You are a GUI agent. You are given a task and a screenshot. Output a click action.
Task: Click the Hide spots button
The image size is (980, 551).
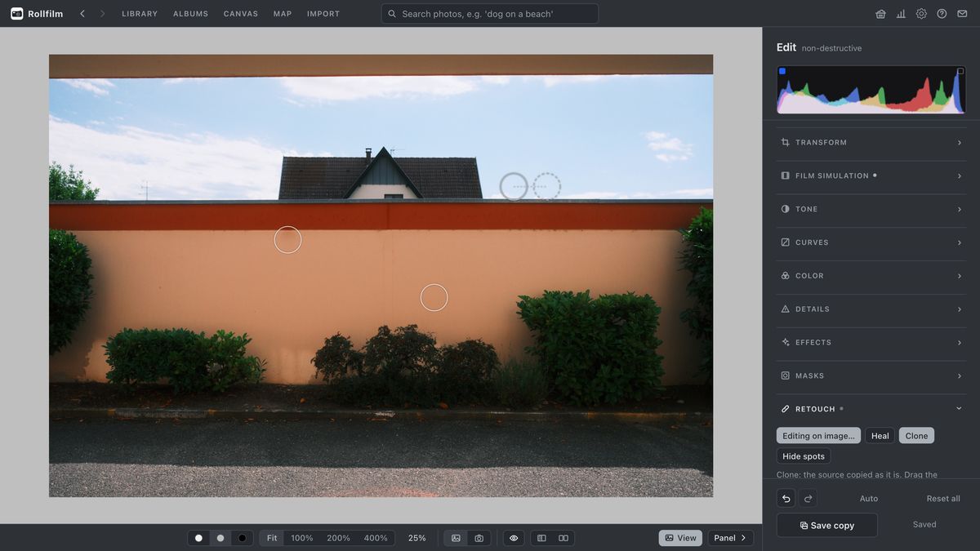click(x=804, y=456)
